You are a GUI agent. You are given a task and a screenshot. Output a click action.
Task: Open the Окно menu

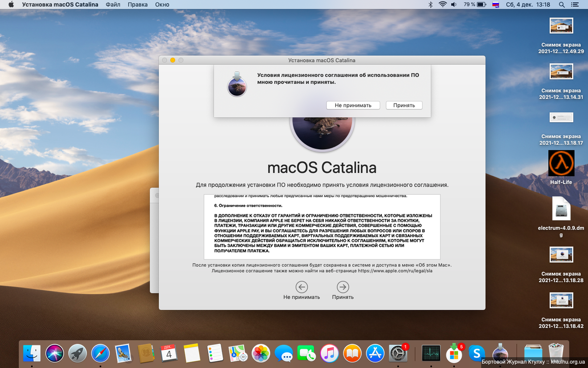pyautogui.click(x=162, y=4)
